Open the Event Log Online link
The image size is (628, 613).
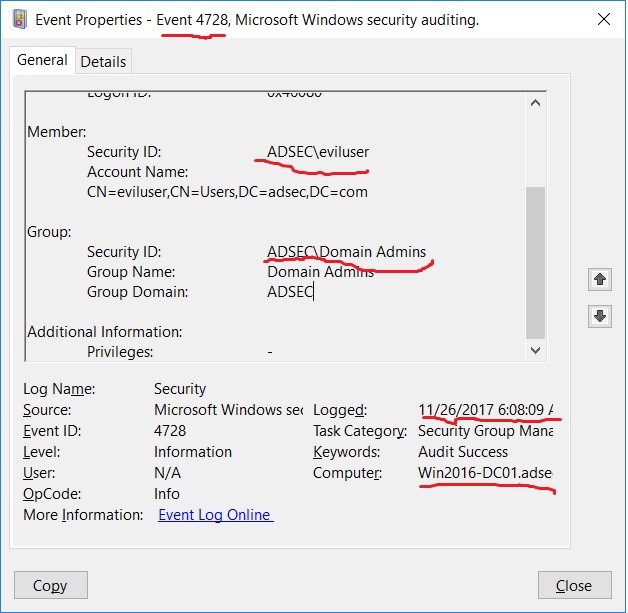[x=215, y=514]
